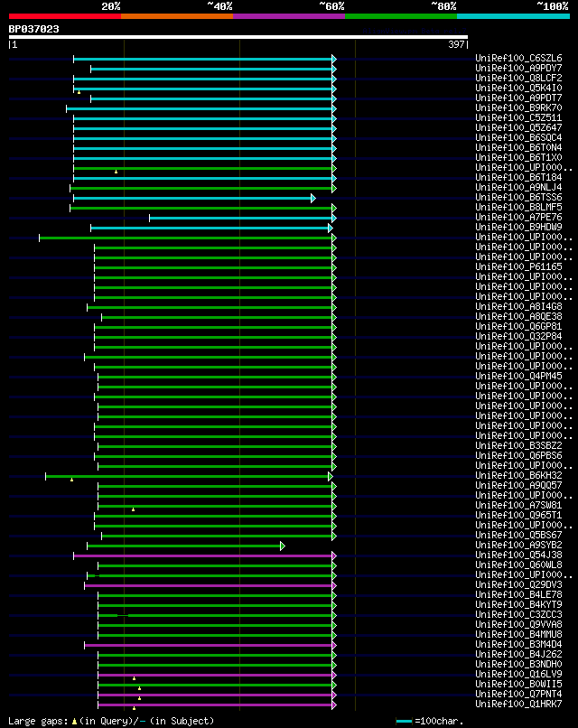The height and width of the screenshot is (728, 578).
Task: Select the UniRef100_Q8LCF2 label
Action: 518,79
